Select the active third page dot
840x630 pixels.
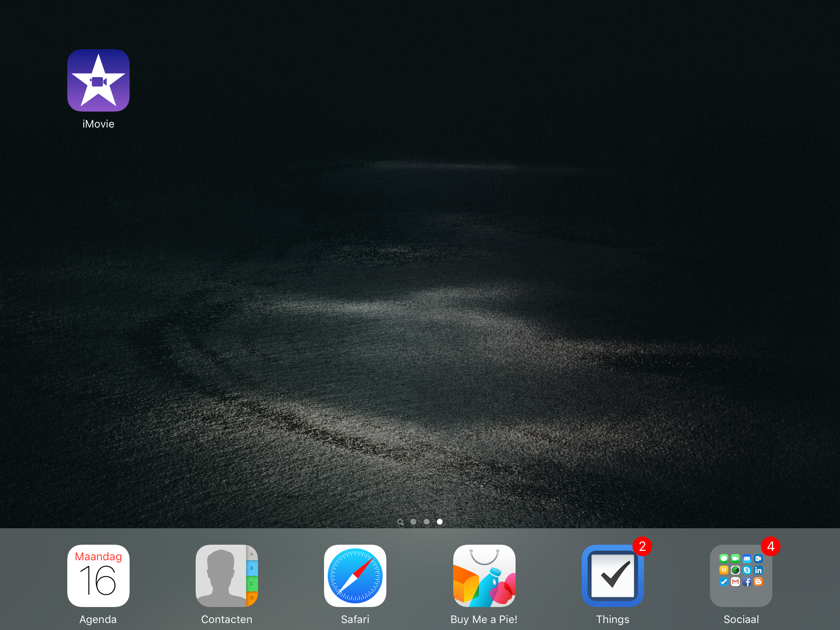(440, 522)
